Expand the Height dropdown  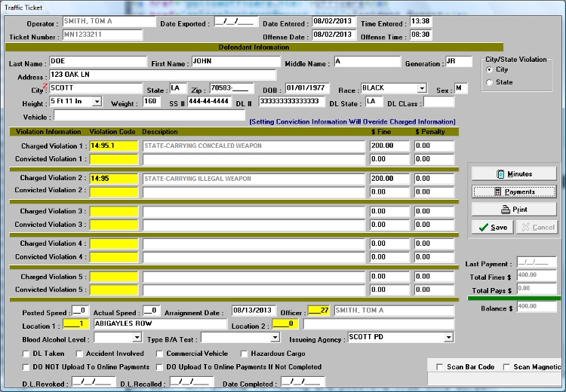pos(97,102)
